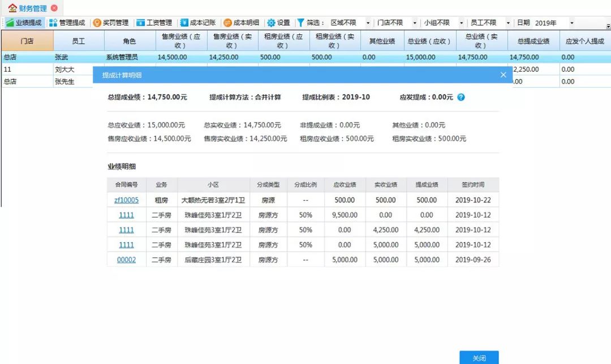
Task: Open the 设置 gear icon
Action: point(277,23)
